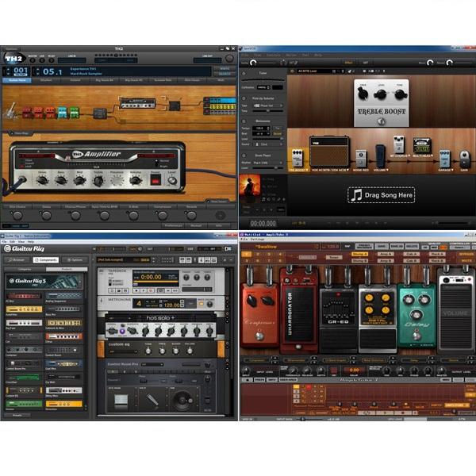
Task: Adjust the JamVOX player volume slider
Action: [x=453, y=223]
